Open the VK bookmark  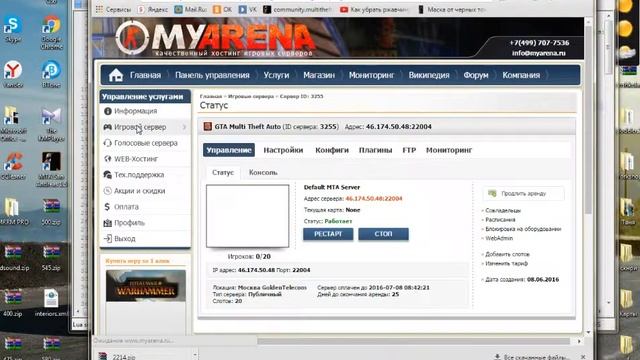point(248,9)
